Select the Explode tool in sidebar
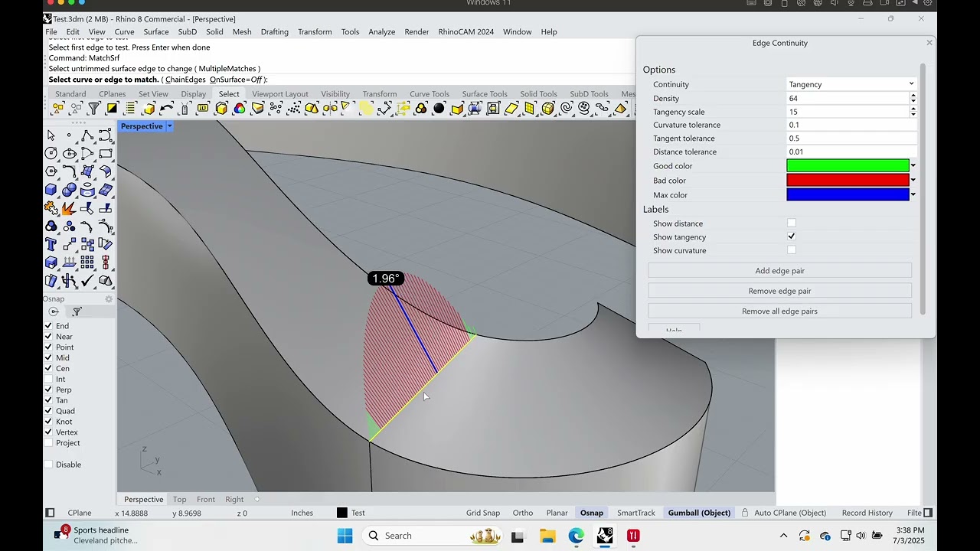Image resolution: width=980 pixels, height=551 pixels. [69, 208]
